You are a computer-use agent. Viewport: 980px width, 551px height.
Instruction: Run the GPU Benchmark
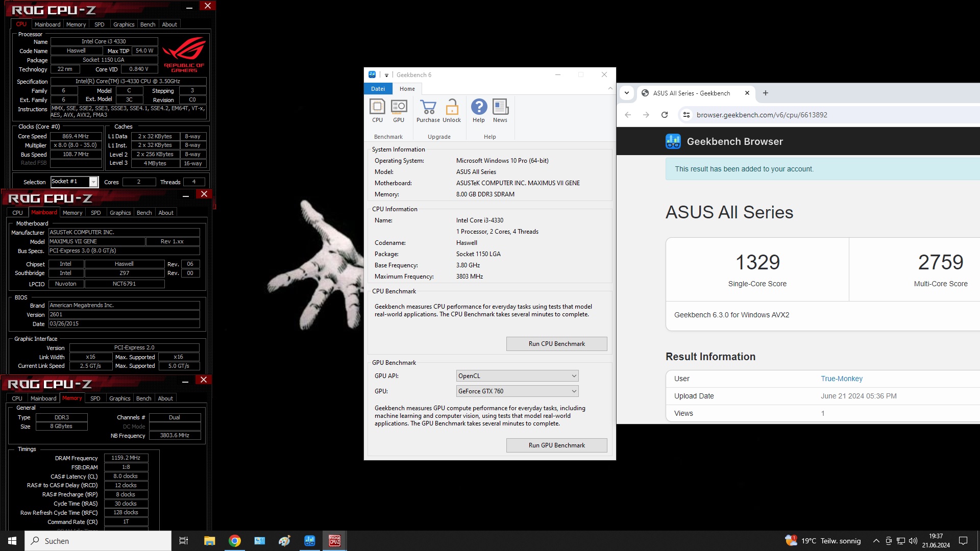pos(556,445)
